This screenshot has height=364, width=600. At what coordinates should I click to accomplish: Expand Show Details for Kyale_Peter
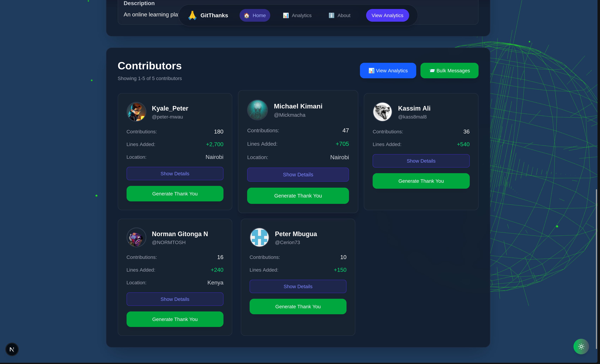coord(175,174)
